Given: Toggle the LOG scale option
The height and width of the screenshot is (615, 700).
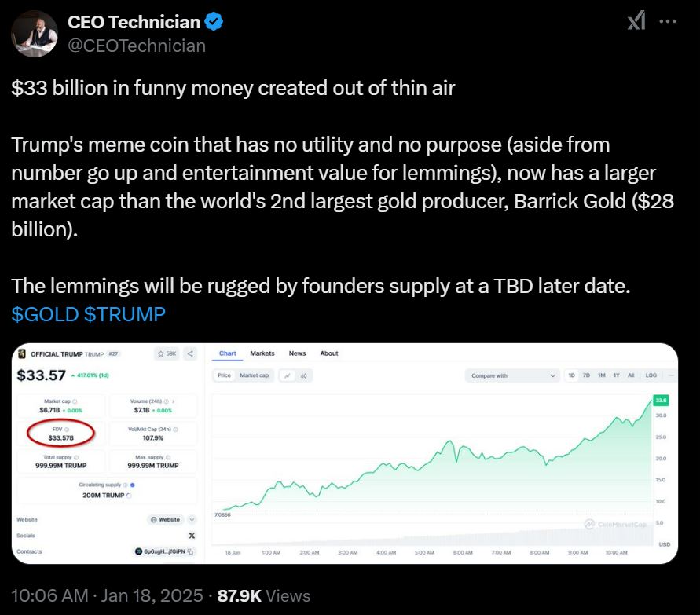Looking at the screenshot, I should point(651,375).
